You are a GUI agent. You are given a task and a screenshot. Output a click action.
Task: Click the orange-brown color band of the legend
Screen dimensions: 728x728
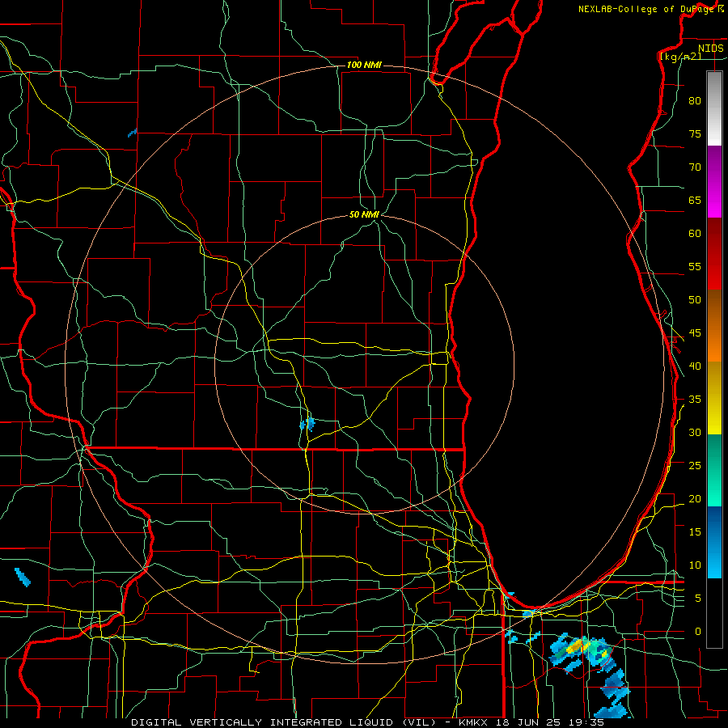[x=714, y=325]
